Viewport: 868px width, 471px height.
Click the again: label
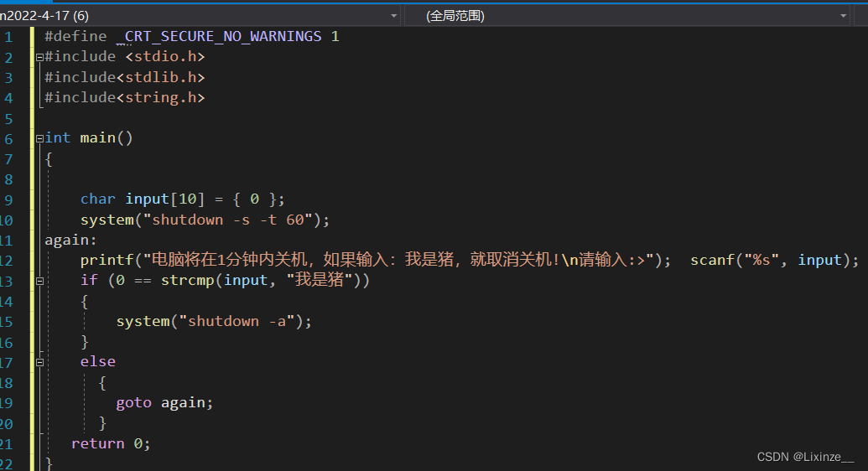70,241
